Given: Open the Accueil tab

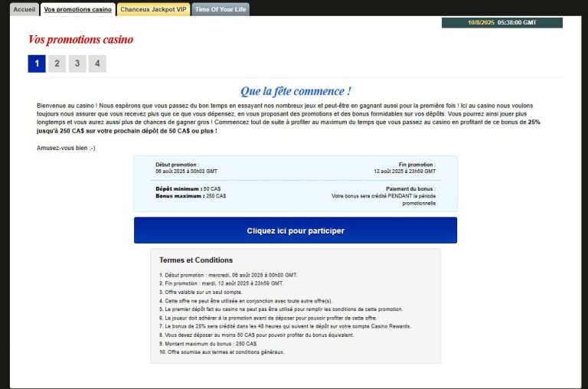Looking at the screenshot, I should [24, 9].
